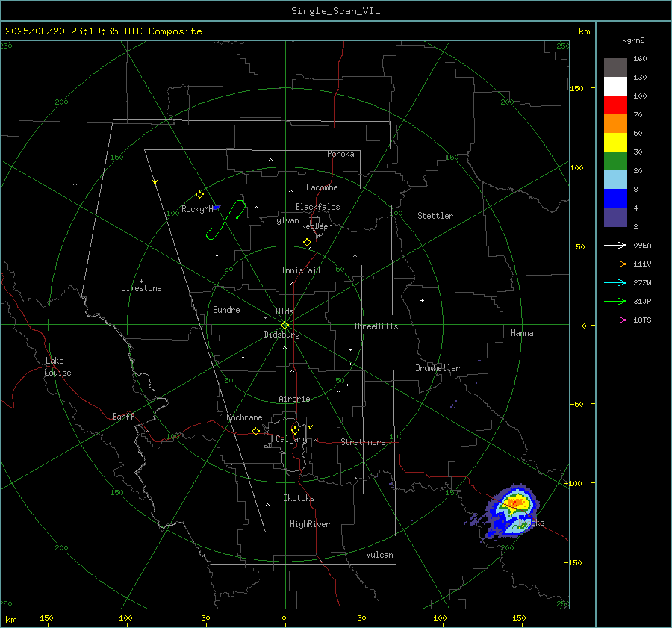Click the green curved track near RockyMH
Screen dimensions: 672x628
click(225, 220)
